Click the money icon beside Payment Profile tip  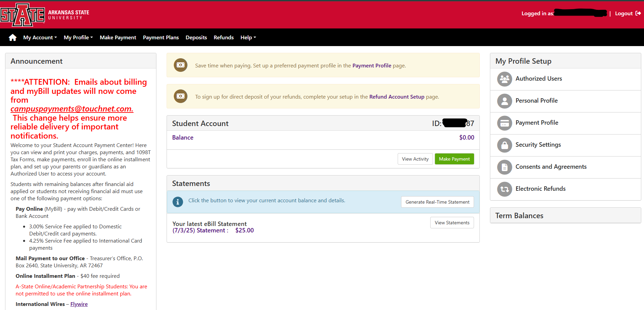click(181, 65)
